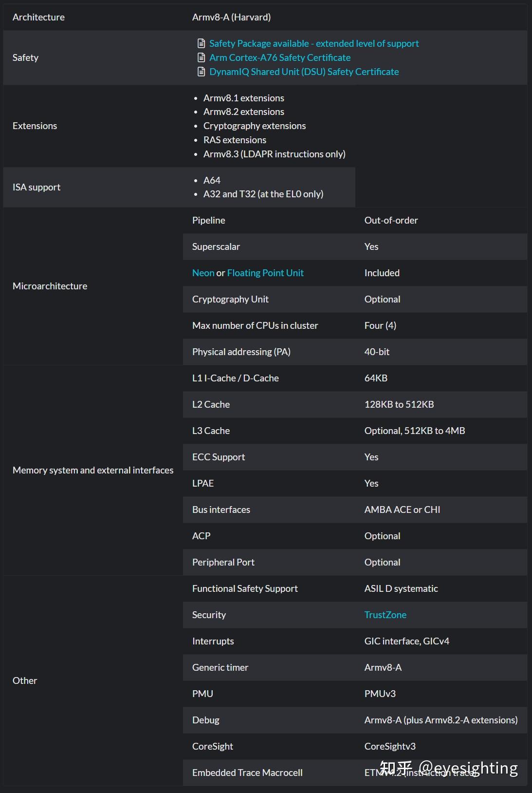Click the Embedded Trace Macrocell label
The image size is (532, 793).
pos(247,773)
